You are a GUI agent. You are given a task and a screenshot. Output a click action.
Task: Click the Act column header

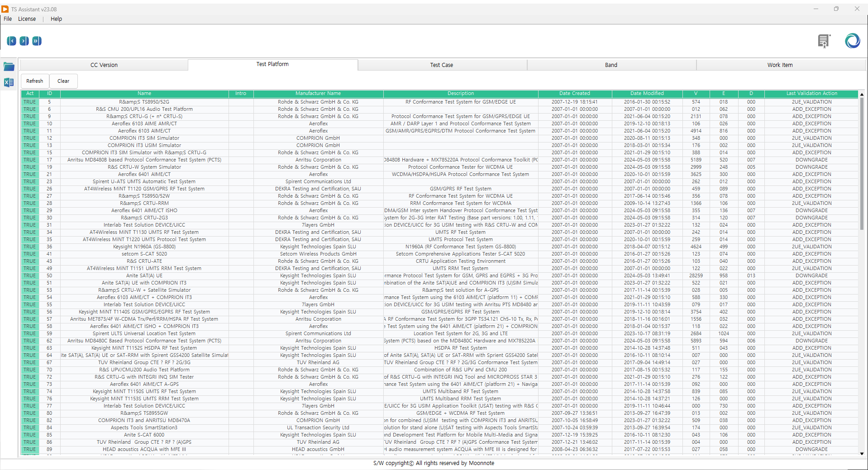pyautogui.click(x=30, y=94)
